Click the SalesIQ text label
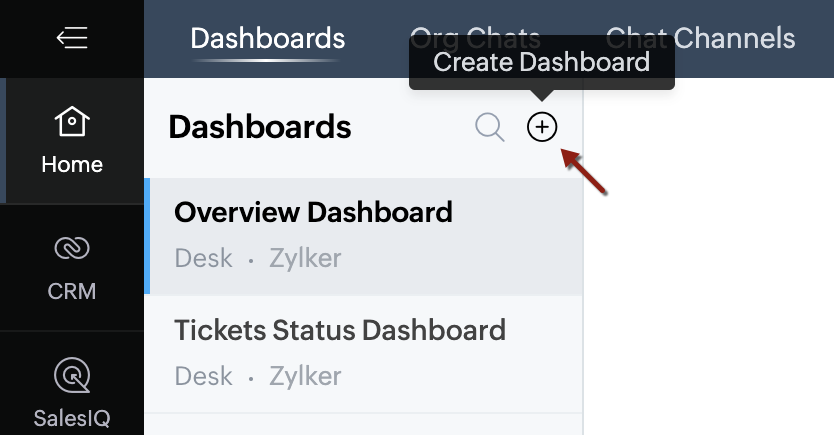The width and height of the screenshot is (834, 435). [72, 419]
